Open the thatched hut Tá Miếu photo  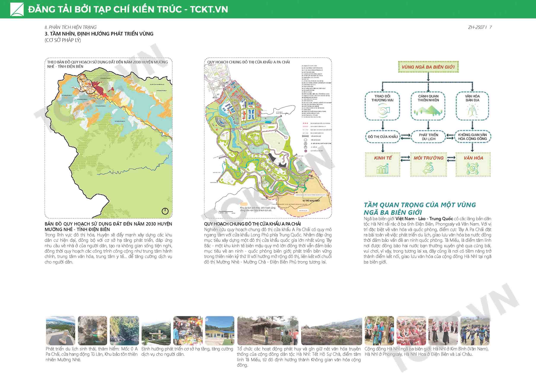267,331
